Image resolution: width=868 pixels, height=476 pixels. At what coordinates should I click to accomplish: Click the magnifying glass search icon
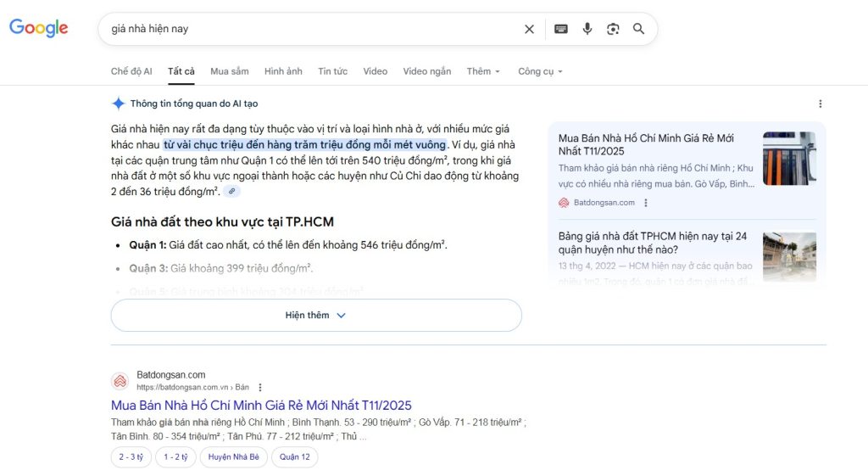coord(639,29)
